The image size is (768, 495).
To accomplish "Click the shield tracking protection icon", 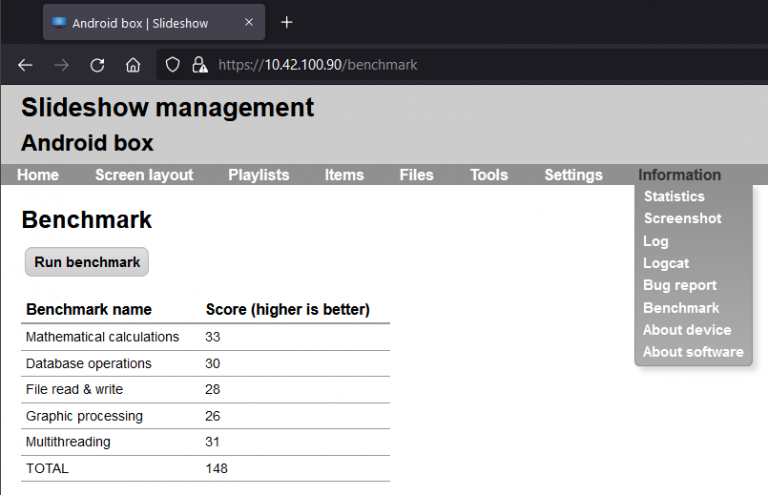I will pos(173,65).
